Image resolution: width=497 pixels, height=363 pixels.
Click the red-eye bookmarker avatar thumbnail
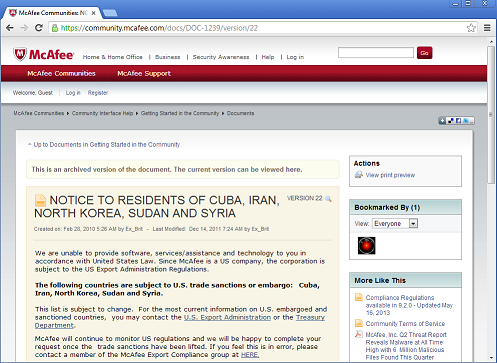coord(366,246)
